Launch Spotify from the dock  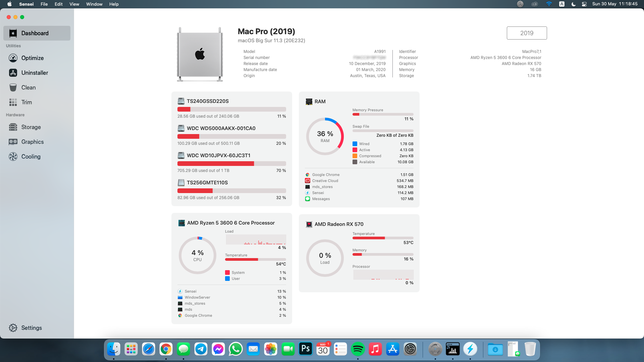pyautogui.click(x=358, y=349)
